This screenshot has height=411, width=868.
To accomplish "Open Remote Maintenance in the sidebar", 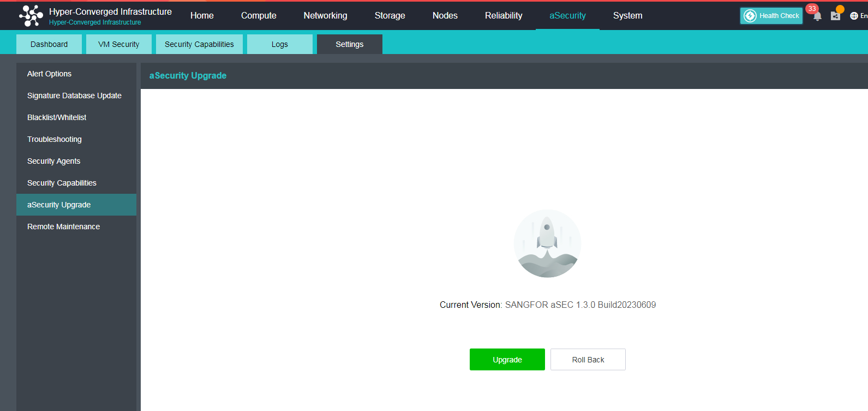I will [x=76, y=227].
